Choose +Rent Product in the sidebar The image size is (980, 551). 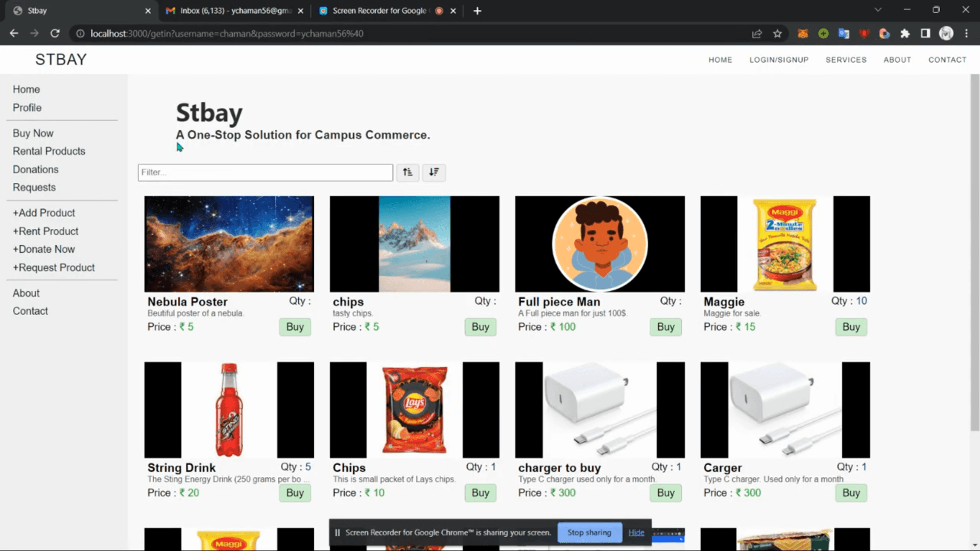click(45, 231)
